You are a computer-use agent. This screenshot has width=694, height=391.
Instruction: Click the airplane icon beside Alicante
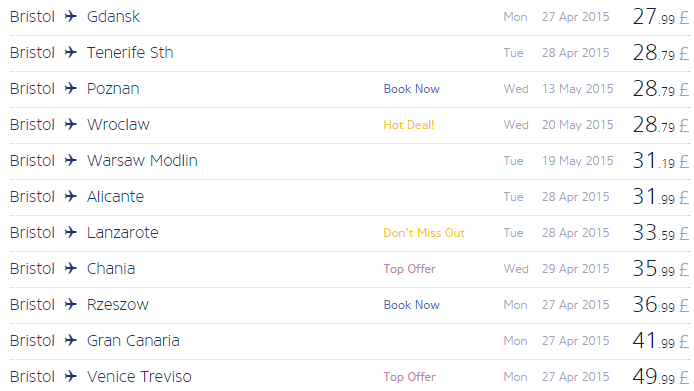(71, 196)
